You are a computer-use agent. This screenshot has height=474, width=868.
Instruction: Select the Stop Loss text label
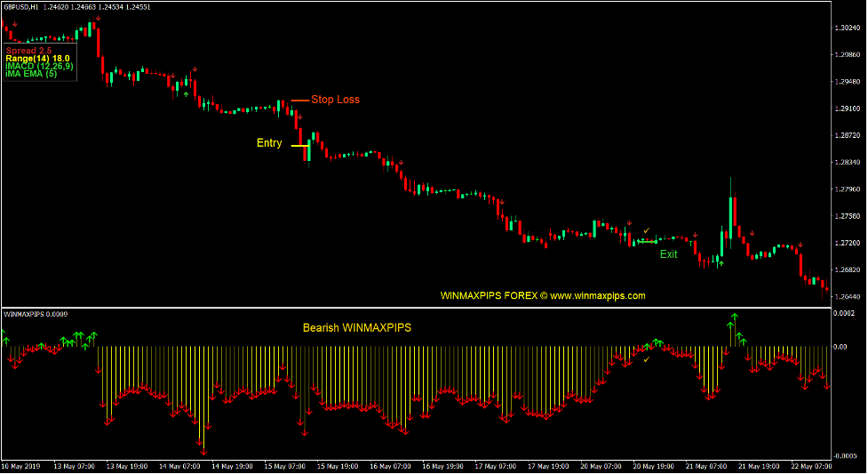pos(335,100)
